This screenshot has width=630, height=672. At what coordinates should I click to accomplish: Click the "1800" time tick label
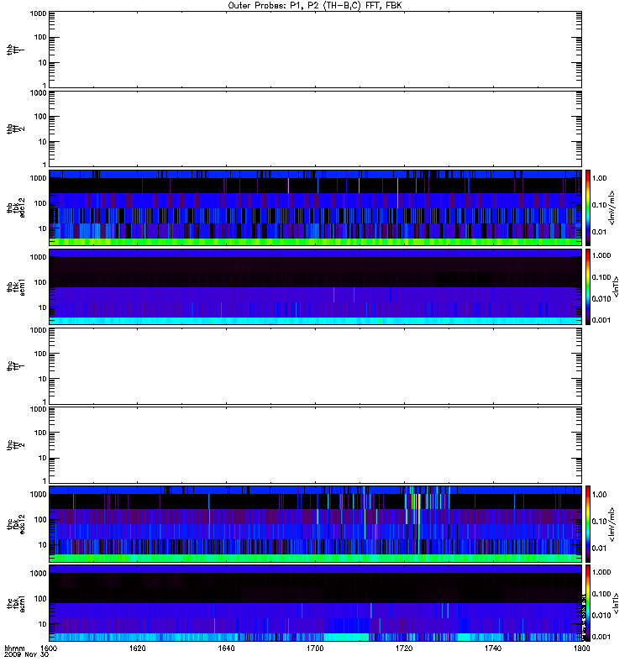(x=581, y=648)
